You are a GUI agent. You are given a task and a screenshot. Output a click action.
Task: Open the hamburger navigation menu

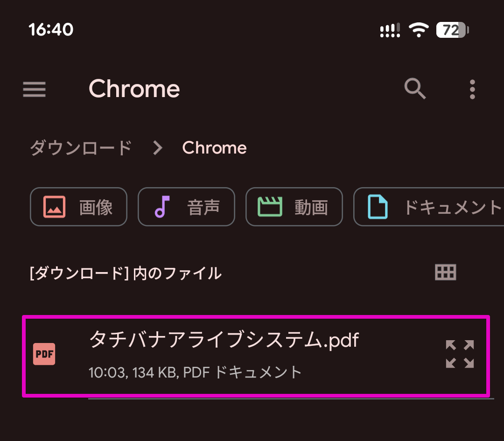pos(34,89)
